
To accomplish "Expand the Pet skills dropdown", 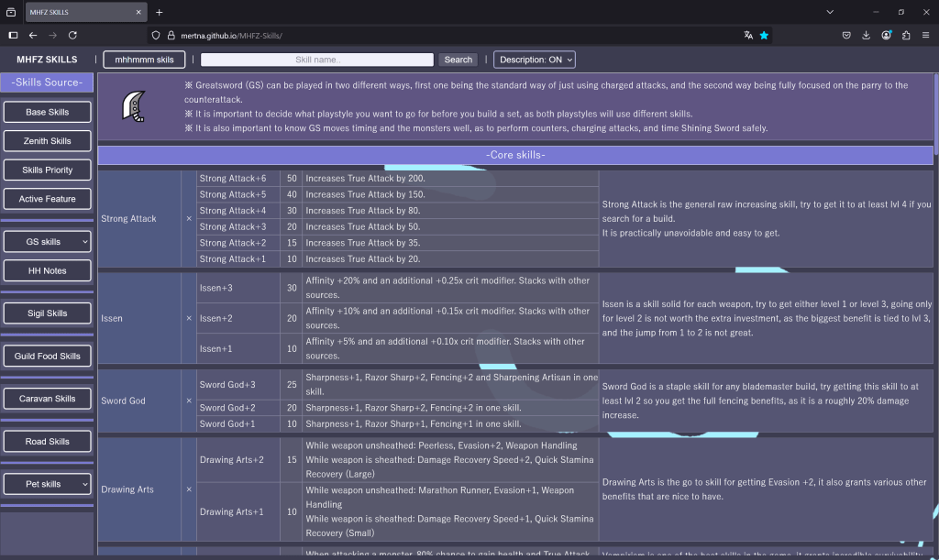I will 48,484.
